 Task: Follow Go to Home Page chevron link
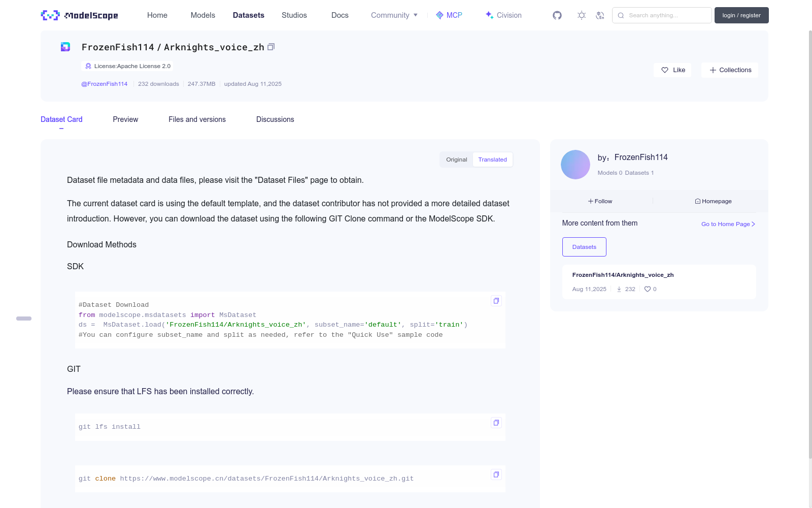pos(728,224)
